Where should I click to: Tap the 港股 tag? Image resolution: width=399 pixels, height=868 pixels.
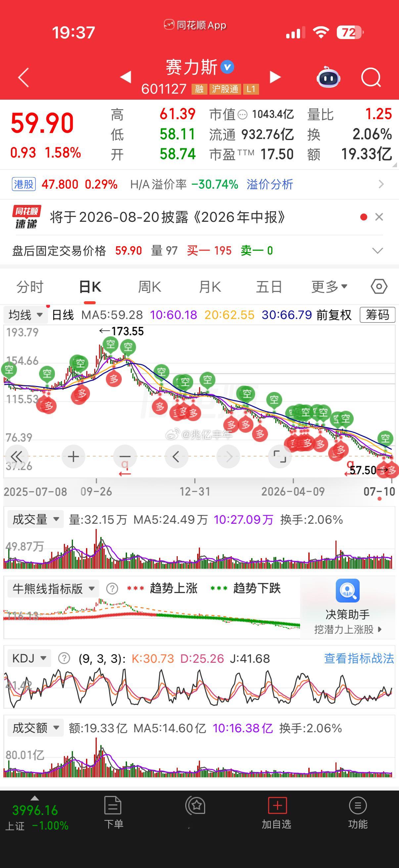[23, 184]
